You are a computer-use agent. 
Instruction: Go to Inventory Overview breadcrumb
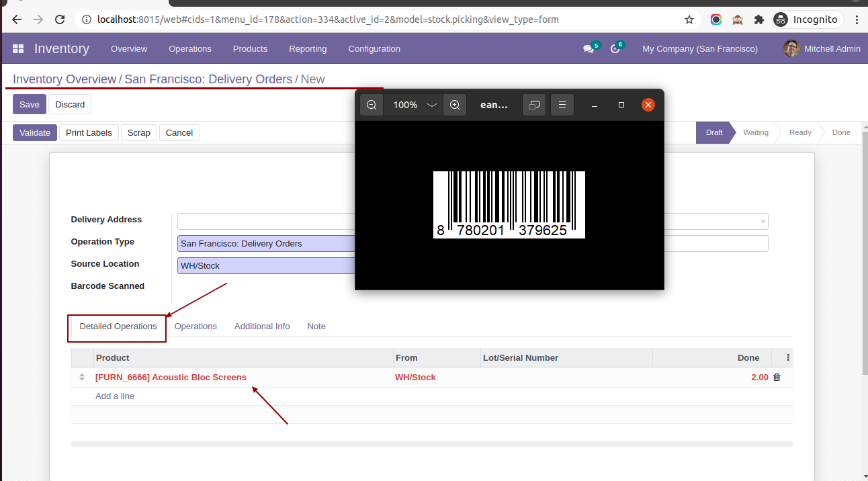pos(64,79)
